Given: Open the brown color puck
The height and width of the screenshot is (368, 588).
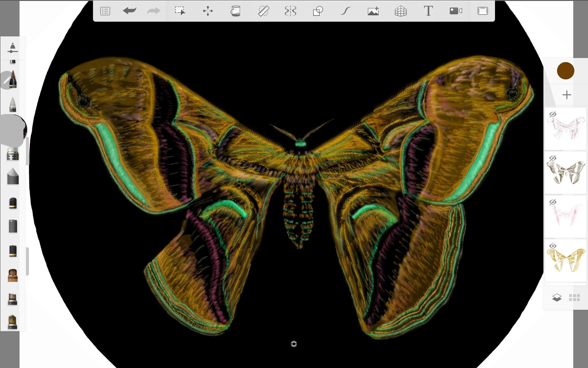Looking at the screenshot, I should [565, 71].
